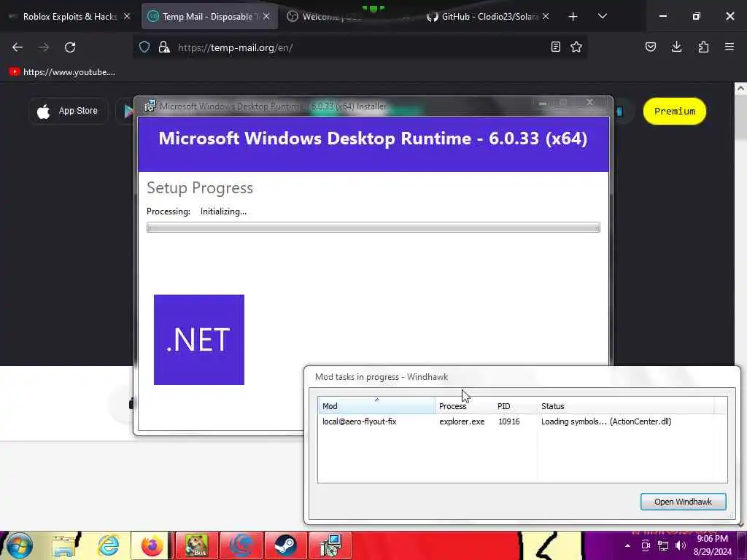747x560 pixels.
Task: Click the temp-mail.org address bar
Action: (x=360, y=47)
